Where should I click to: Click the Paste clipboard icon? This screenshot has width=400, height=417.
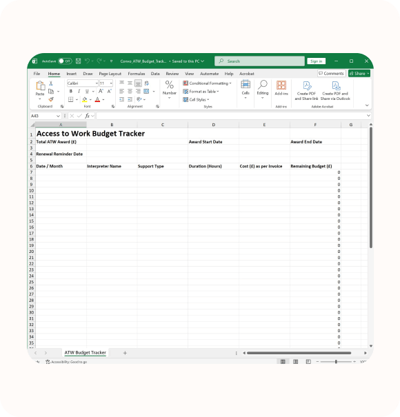(40, 86)
